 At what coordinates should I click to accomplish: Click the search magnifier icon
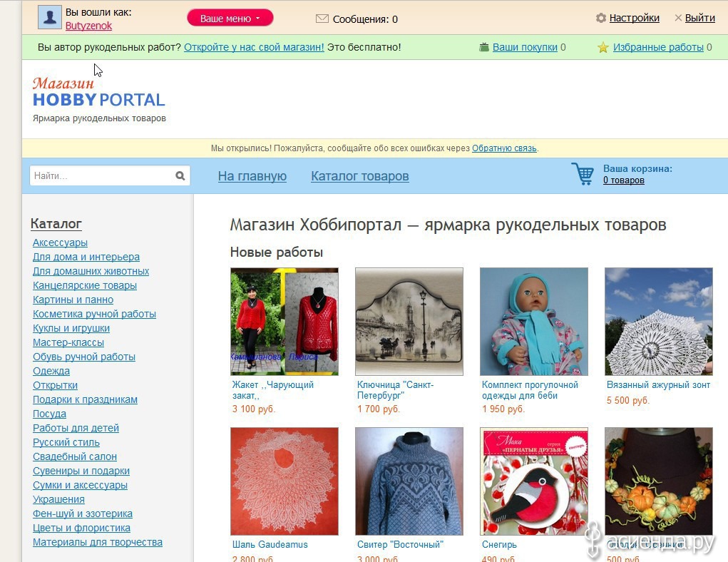[x=180, y=175]
